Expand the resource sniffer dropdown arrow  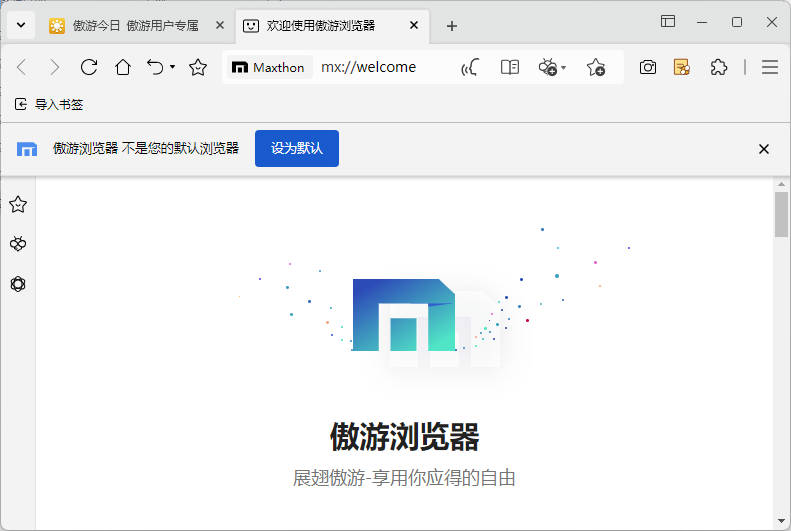pos(564,68)
